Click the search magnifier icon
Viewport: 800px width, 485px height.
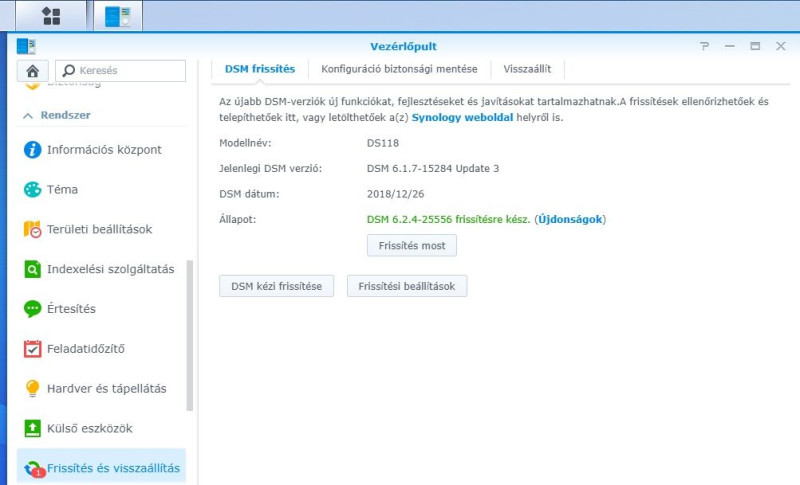coord(68,70)
